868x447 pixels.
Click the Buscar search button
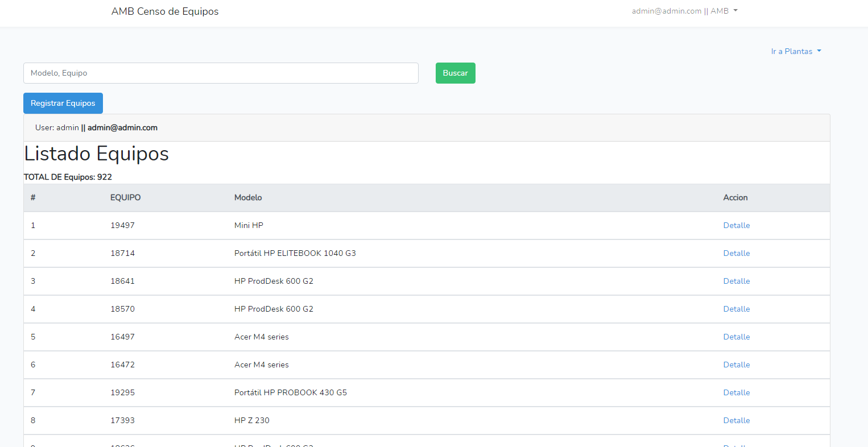coord(455,73)
